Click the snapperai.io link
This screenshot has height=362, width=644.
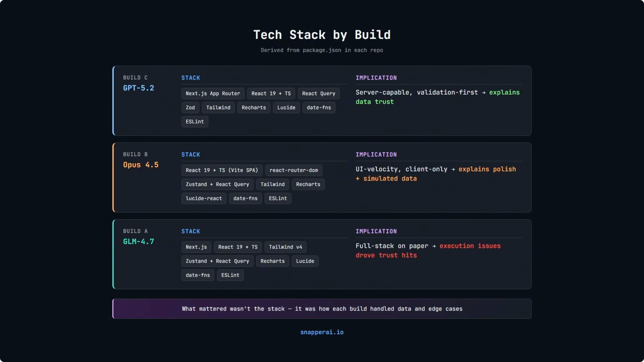322,332
